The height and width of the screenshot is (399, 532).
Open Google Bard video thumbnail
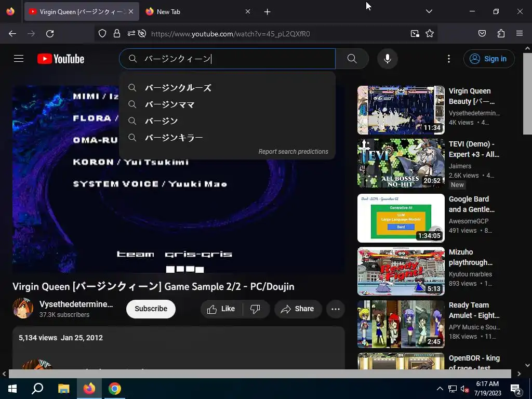click(x=401, y=218)
